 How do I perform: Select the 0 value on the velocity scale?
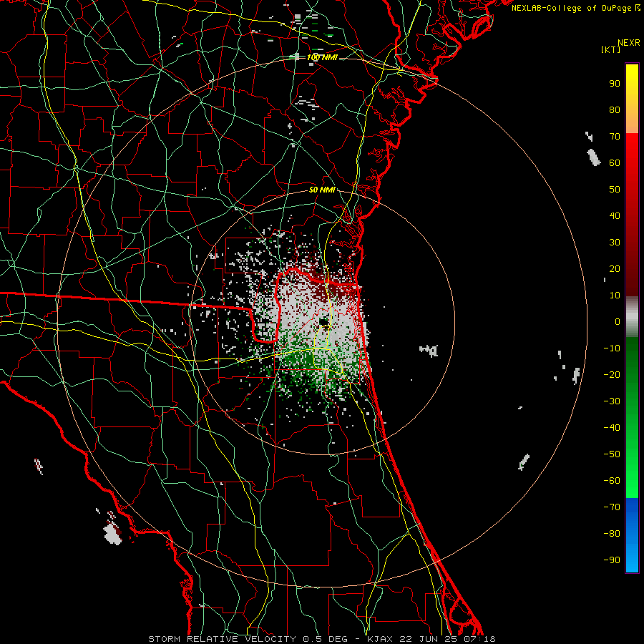coord(618,322)
